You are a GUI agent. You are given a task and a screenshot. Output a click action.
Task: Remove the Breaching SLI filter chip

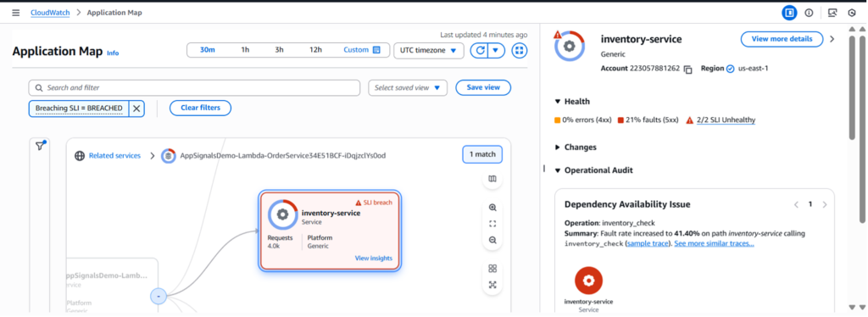point(136,108)
